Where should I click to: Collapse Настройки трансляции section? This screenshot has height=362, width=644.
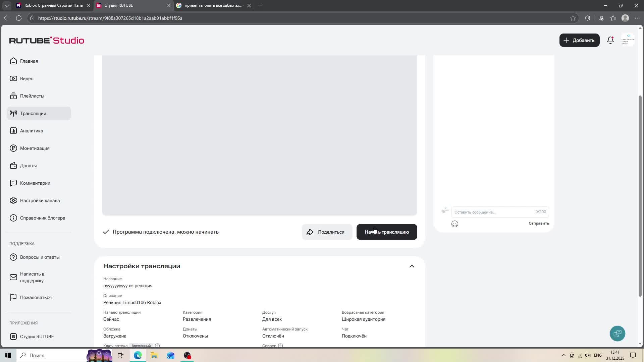point(412,266)
